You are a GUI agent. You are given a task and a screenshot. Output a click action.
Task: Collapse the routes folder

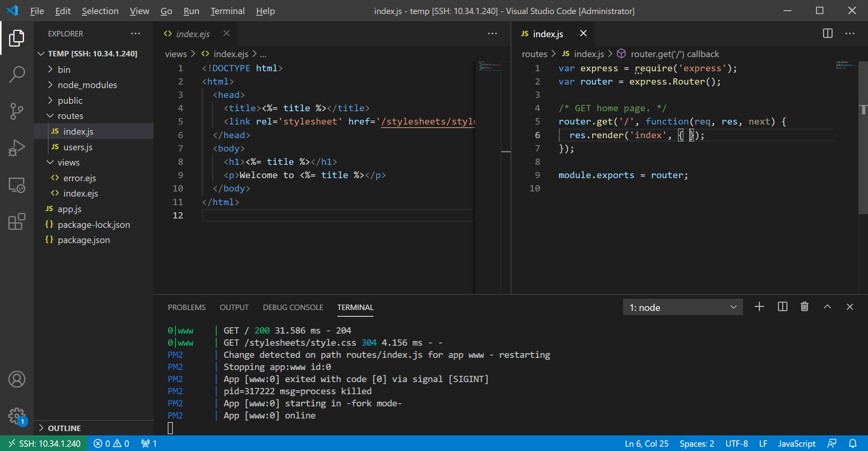click(71, 116)
